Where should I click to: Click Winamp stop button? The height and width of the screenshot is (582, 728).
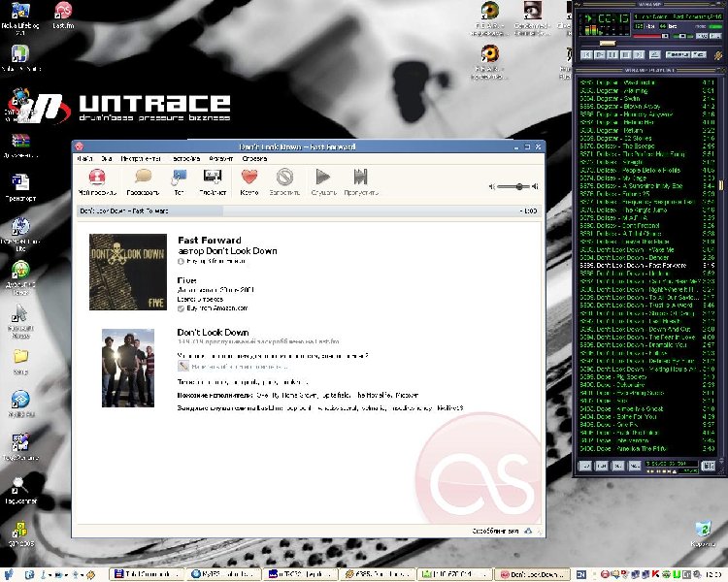pyautogui.click(x=626, y=54)
